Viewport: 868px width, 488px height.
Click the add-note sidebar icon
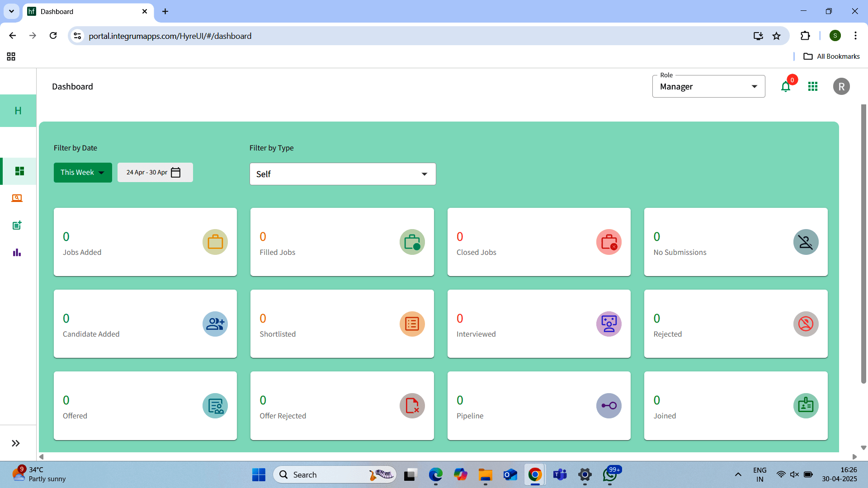tap(17, 225)
